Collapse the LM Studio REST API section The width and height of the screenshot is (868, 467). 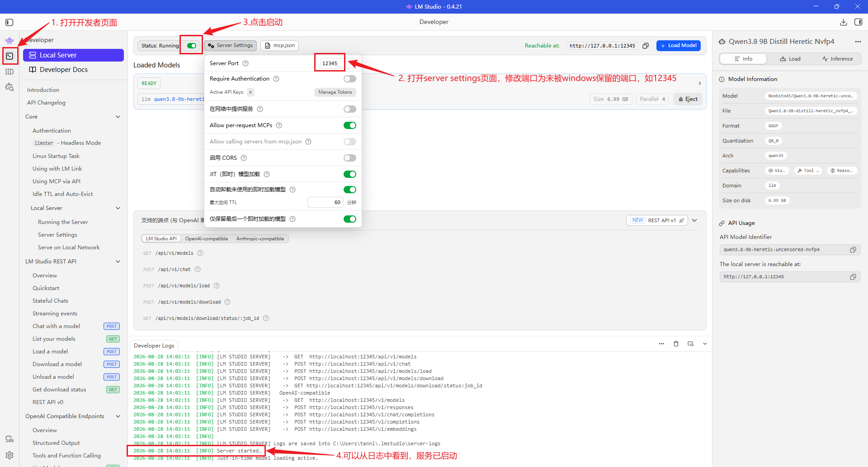coord(118,262)
